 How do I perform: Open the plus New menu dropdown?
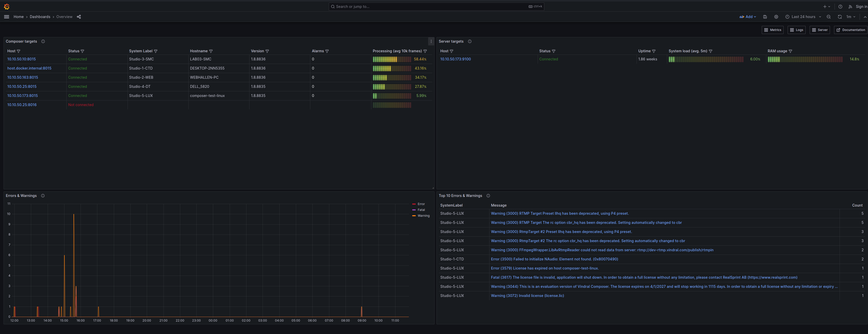[827, 6]
